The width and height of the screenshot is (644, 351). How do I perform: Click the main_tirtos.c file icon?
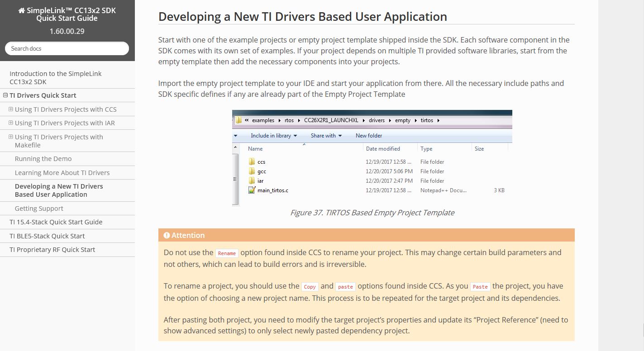click(x=252, y=190)
